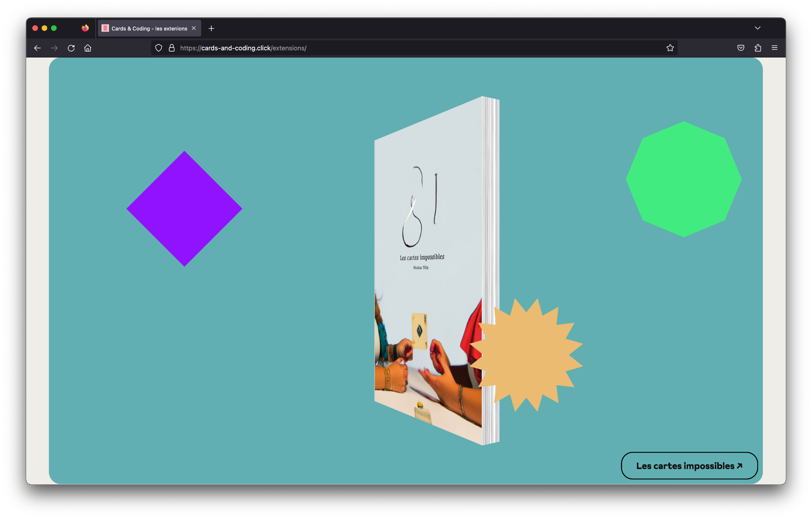Open the extensions puzzle menu

[758, 48]
